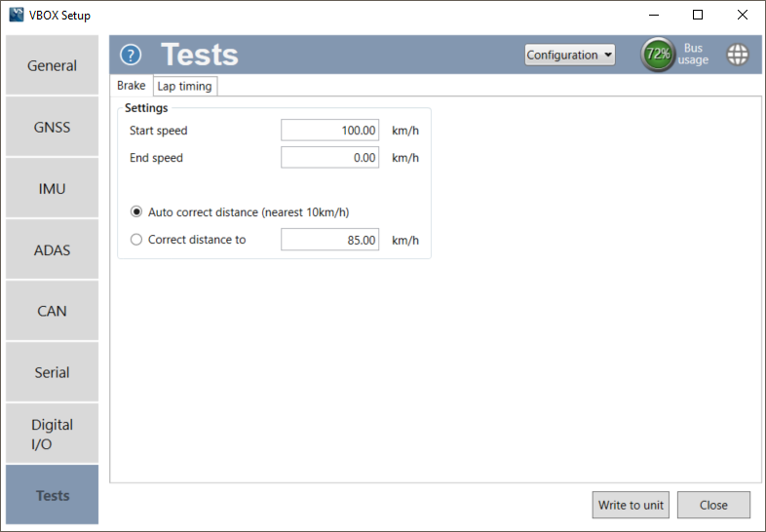Open the General section
Screen dimensions: 766x532
[x=53, y=65]
